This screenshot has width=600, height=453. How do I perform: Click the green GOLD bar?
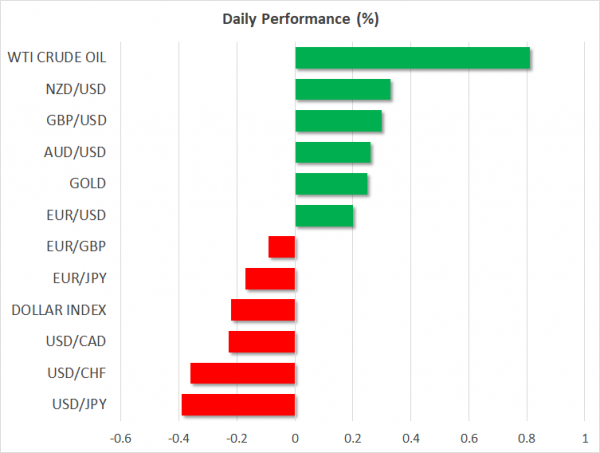(x=331, y=184)
